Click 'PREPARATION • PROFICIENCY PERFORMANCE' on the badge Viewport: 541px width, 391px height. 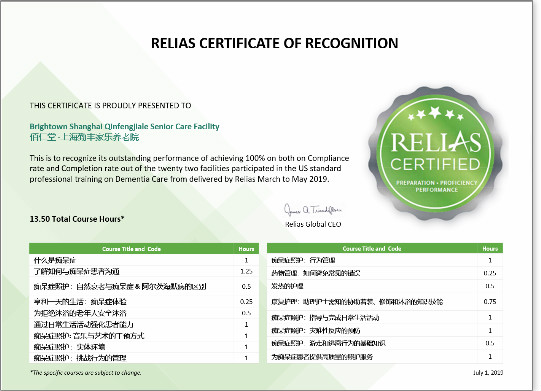pos(436,186)
